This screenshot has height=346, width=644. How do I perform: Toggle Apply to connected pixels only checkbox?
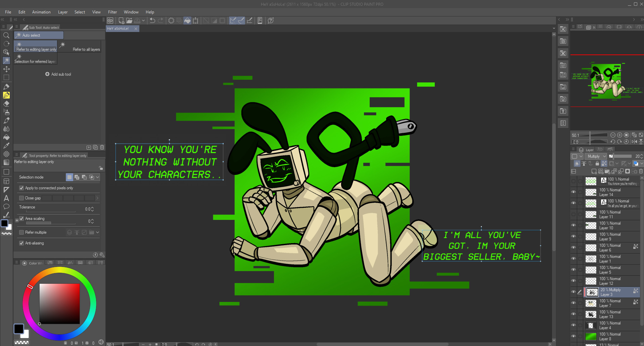pos(21,188)
